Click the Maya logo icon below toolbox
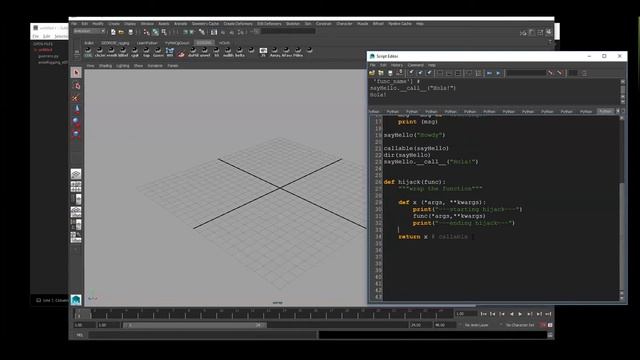This screenshot has height=360, width=640. (76, 300)
